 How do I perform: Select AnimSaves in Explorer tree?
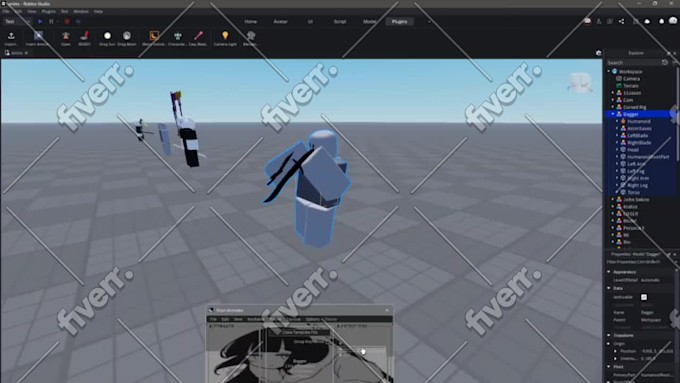tap(639, 128)
